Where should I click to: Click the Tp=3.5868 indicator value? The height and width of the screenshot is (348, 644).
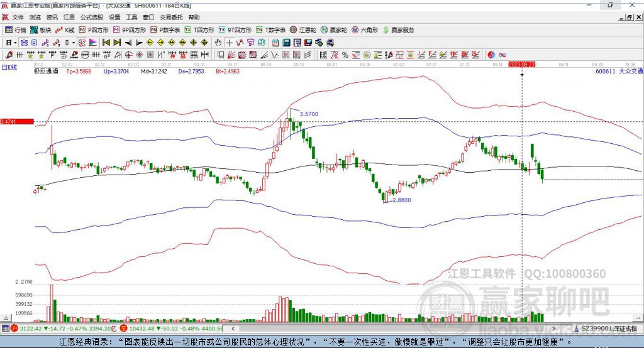point(79,71)
